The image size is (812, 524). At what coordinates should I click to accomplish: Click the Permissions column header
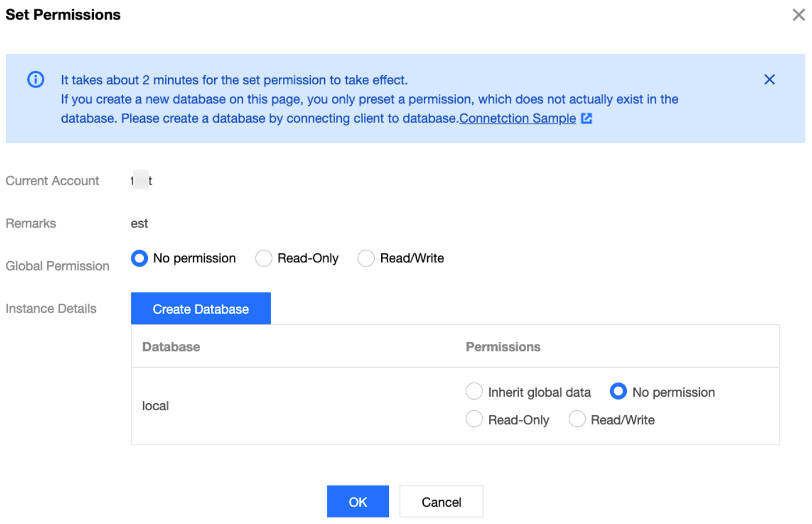click(503, 347)
